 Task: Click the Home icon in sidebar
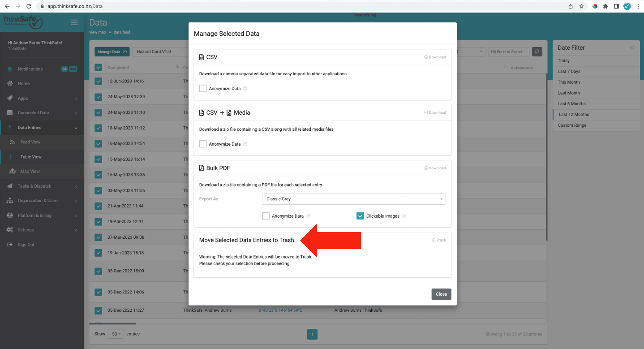(10, 84)
